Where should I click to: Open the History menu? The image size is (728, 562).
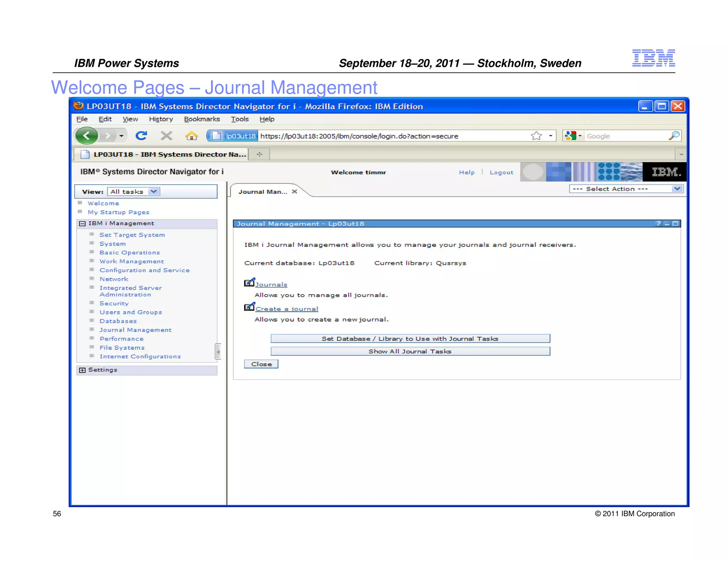pyautogui.click(x=161, y=119)
